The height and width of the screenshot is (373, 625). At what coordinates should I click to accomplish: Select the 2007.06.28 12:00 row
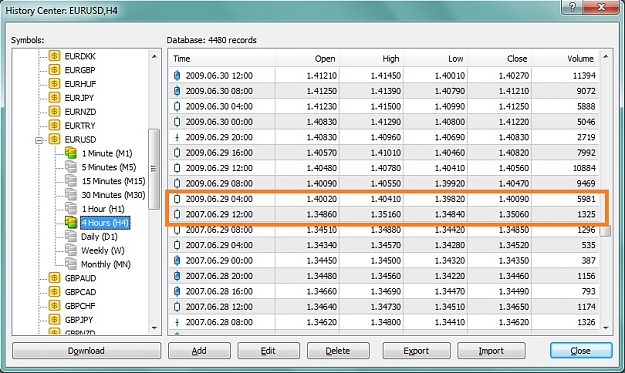click(383, 307)
